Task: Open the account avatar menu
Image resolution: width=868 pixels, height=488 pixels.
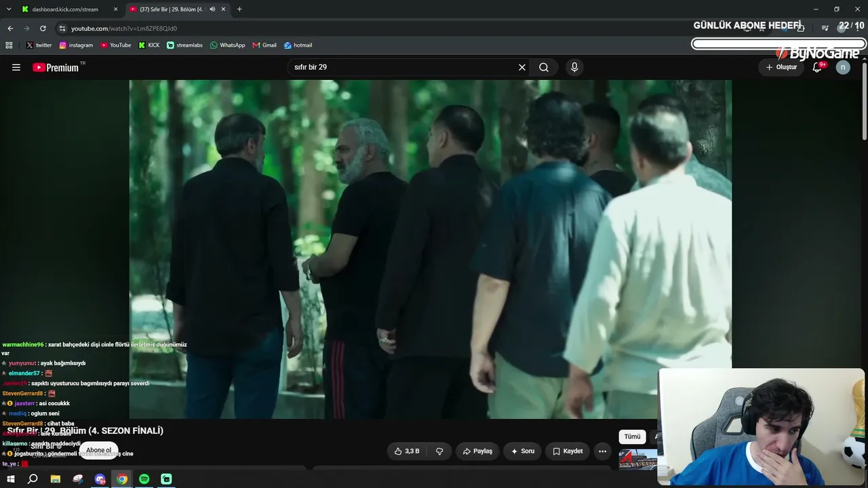Action: [843, 67]
